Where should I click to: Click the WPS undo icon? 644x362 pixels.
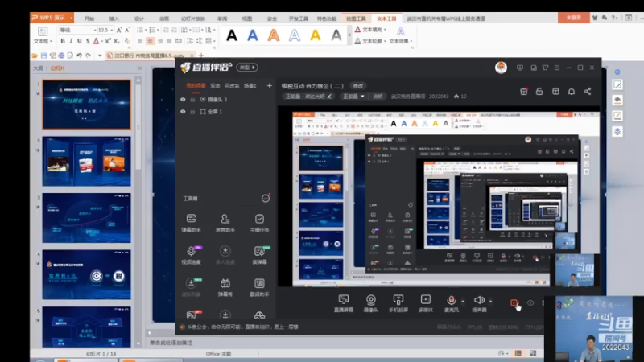click(x=79, y=55)
